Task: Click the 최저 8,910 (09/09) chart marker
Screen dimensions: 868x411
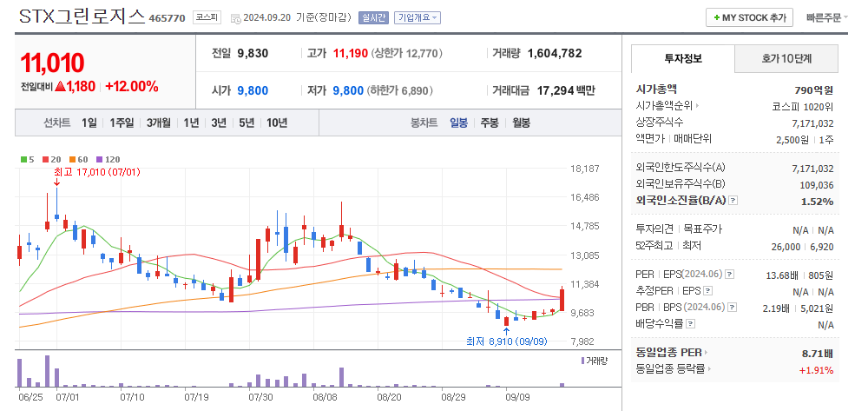Action: pos(507,341)
